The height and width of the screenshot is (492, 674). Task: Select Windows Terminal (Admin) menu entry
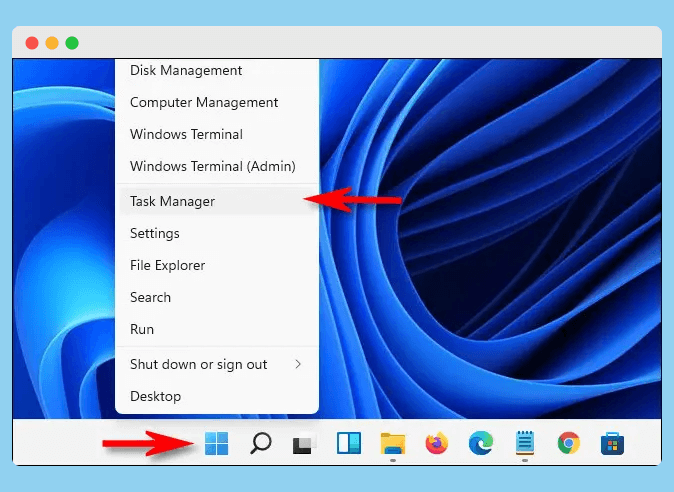(212, 166)
